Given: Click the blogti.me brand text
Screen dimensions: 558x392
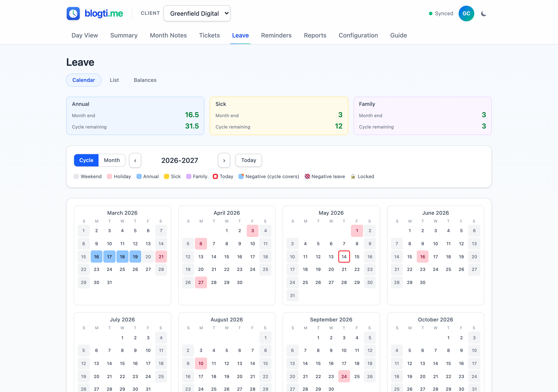Looking at the screenshot, I should coord(104,13).
